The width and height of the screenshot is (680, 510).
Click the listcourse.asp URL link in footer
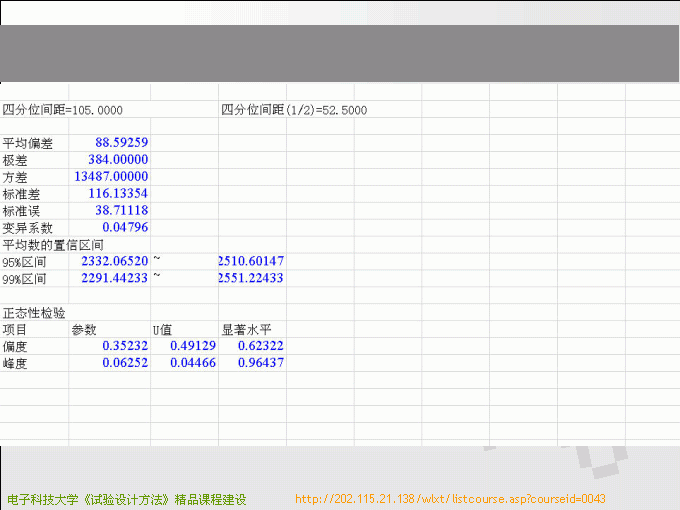[451, 499]
